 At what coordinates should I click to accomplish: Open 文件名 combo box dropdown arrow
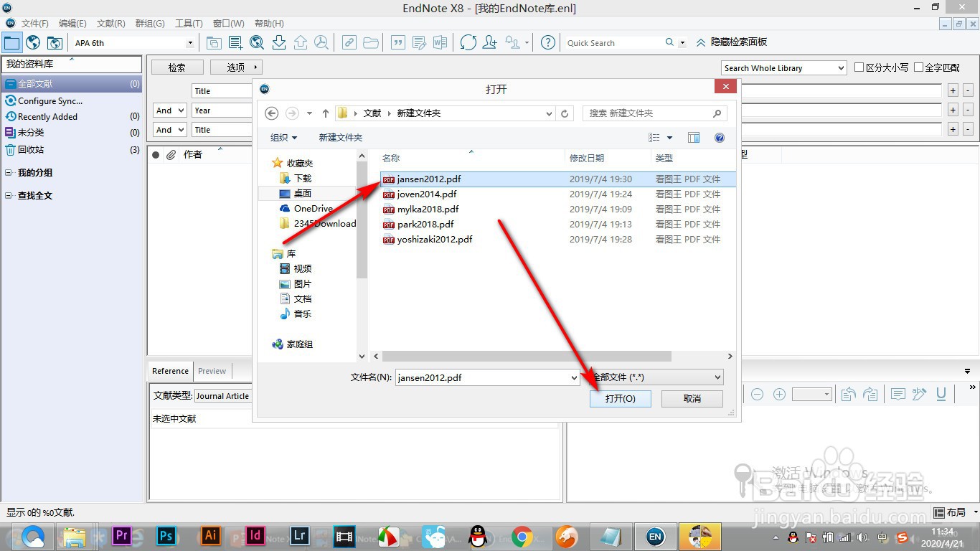[574, 377]
